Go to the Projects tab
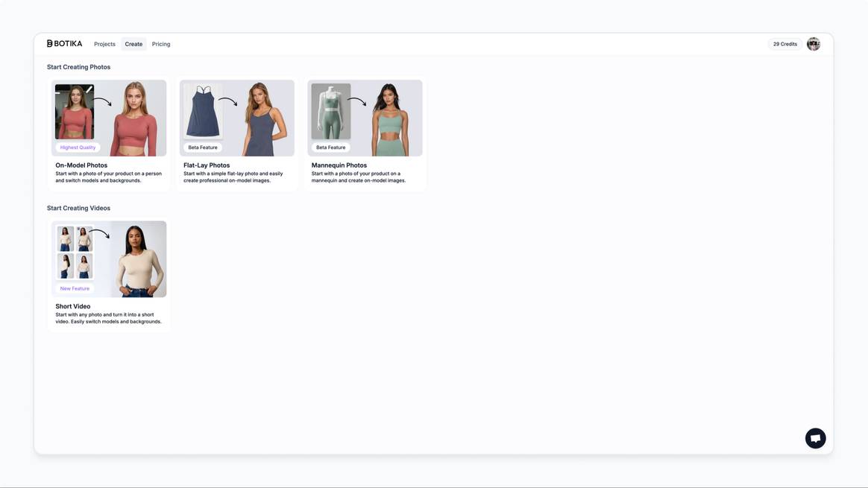The height and width of the screenshot is (488, 868). (104, 44)
